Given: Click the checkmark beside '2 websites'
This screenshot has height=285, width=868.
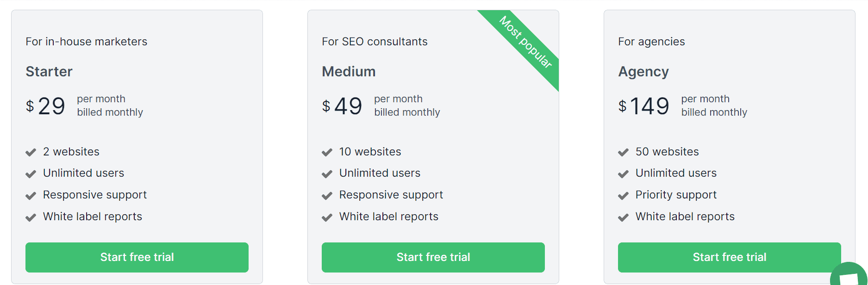Looking at the screenshot, I should 31,152.
